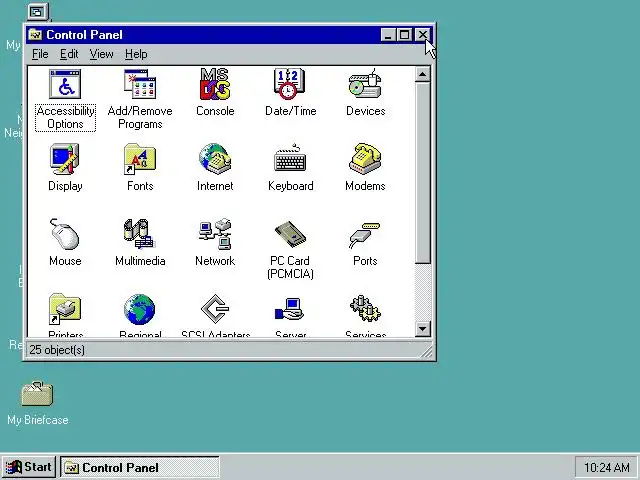
Task: Select the Network icon
Action: pos(215,234)
